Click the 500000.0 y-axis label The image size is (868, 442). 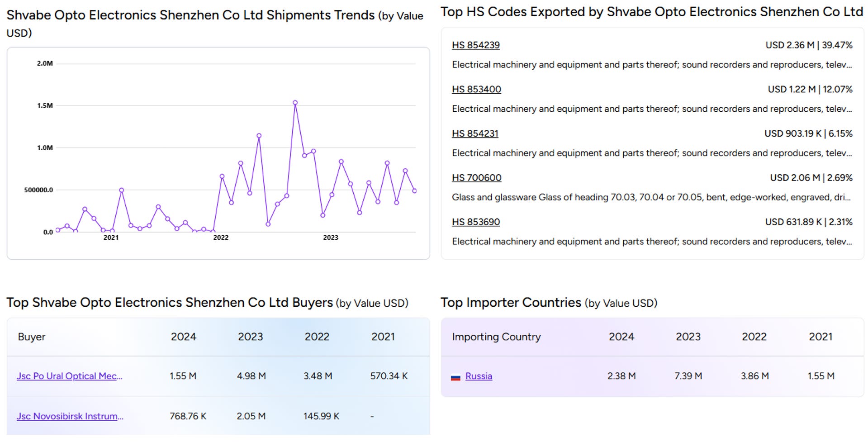[x=38, y=190]
